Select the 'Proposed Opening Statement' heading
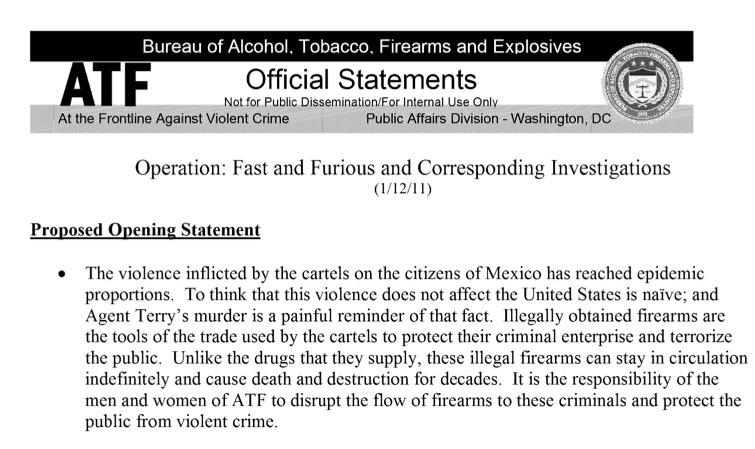Image resolution: width=755 pixels, height=449 pixels. click(x=145, y=230)
